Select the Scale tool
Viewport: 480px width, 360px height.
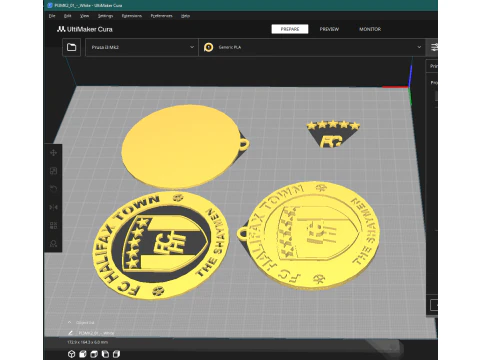(53, 171)
